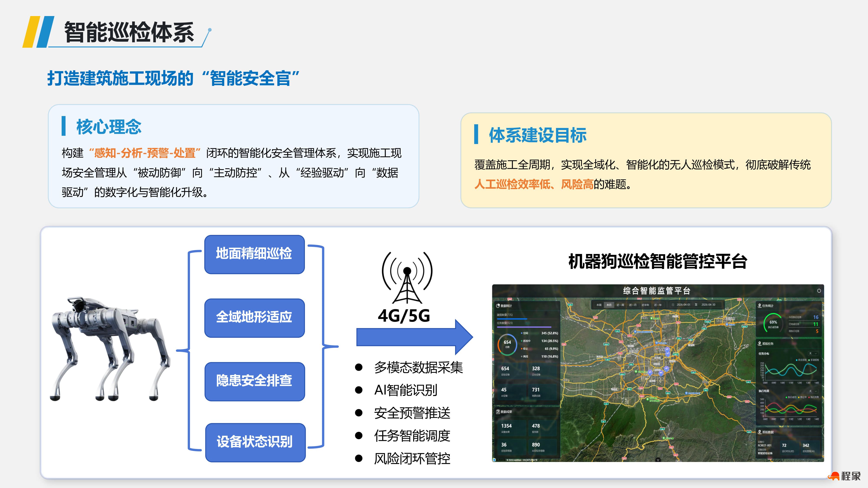Click the 隐患安全排查 blue box
The height and width of the screenshot is (488, 868).
pos(255,382)
